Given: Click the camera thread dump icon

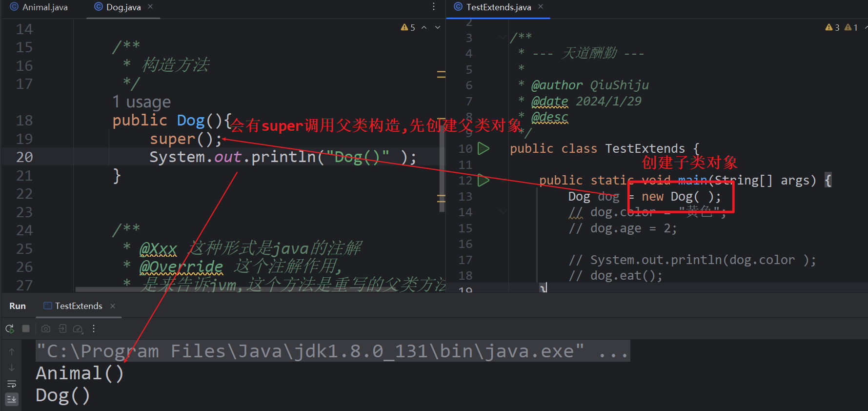Looking at the screenshot, I should (x=46, y=329).
